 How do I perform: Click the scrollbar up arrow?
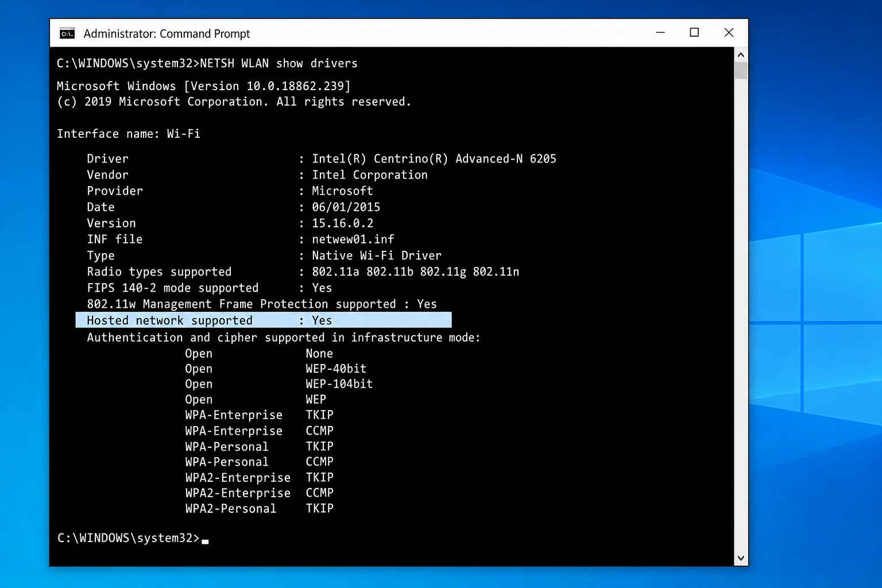click(x=741, y=55)
